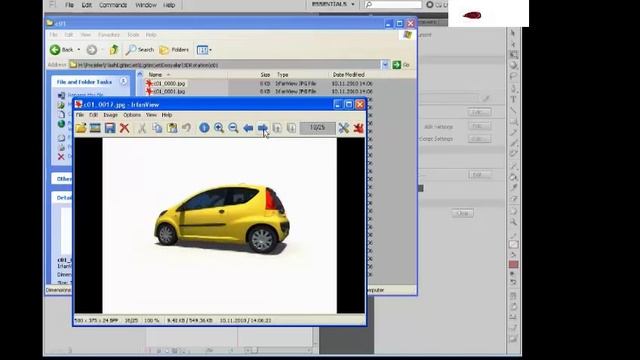Select the Free Transform tool in Flash
The width and height of the screenshot is (640, 360).
pos(513,54)
